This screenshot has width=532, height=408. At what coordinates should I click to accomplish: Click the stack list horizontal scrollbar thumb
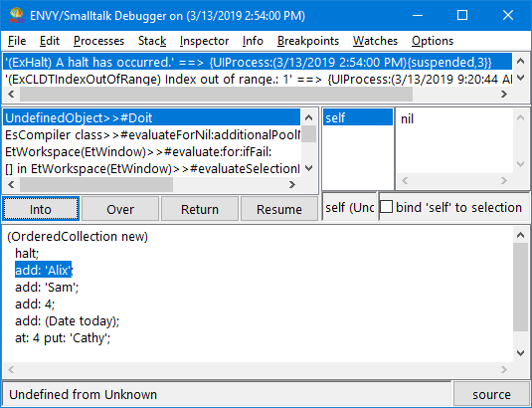pos(96,185)
